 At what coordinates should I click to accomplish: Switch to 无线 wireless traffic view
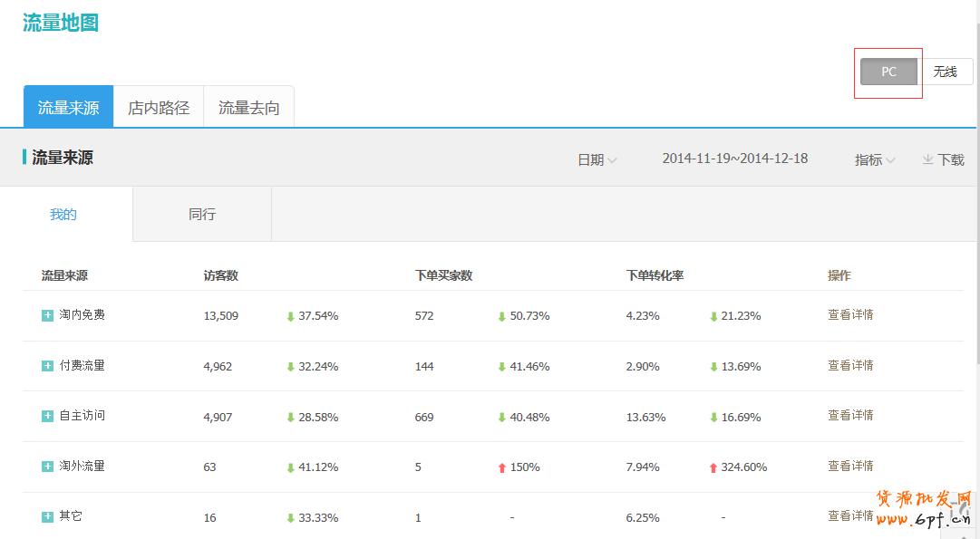[946, 72]
